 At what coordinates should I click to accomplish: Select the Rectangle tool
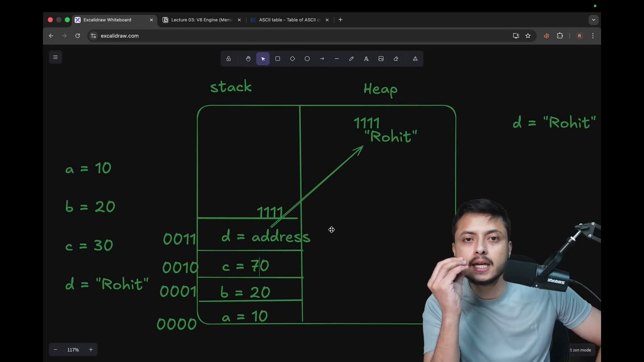tap(277, 59)
